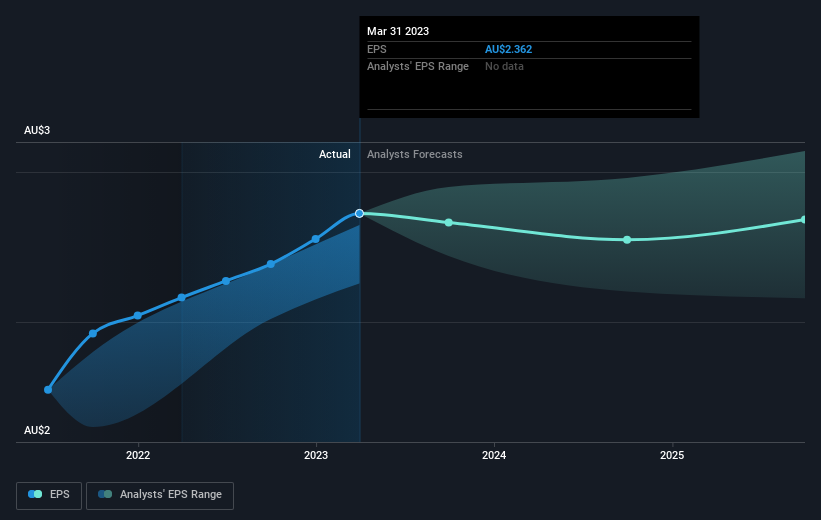Viewport: 821px width, 520px height.
Task: Select the Mar 31 2023 highlighted data point
Action: (x=359, y=213)
